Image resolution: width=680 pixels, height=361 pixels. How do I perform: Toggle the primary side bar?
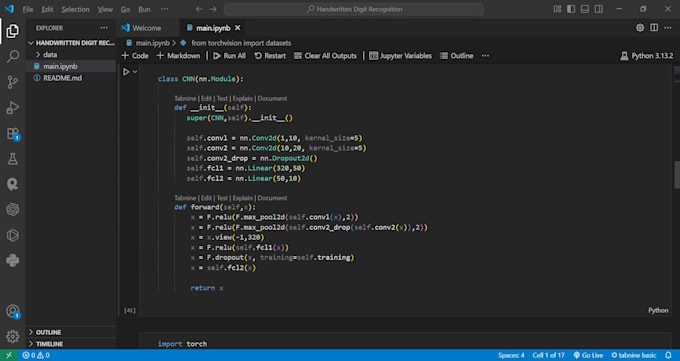tap(571, 9)
